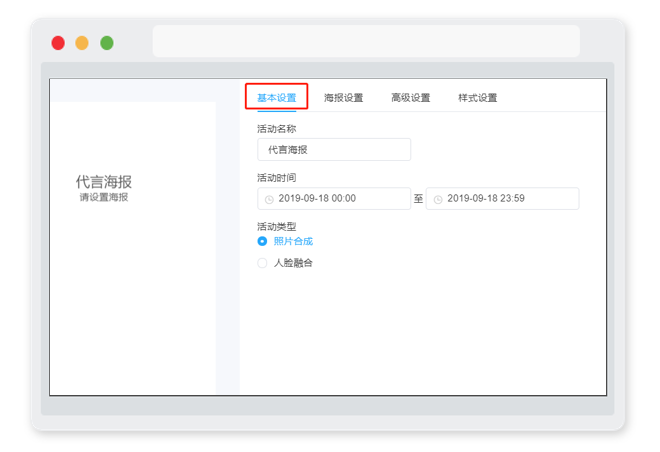This screenshot has width=660, height=452.
Task: Click the 代言海报 preview title text
Action: point(104,182)
